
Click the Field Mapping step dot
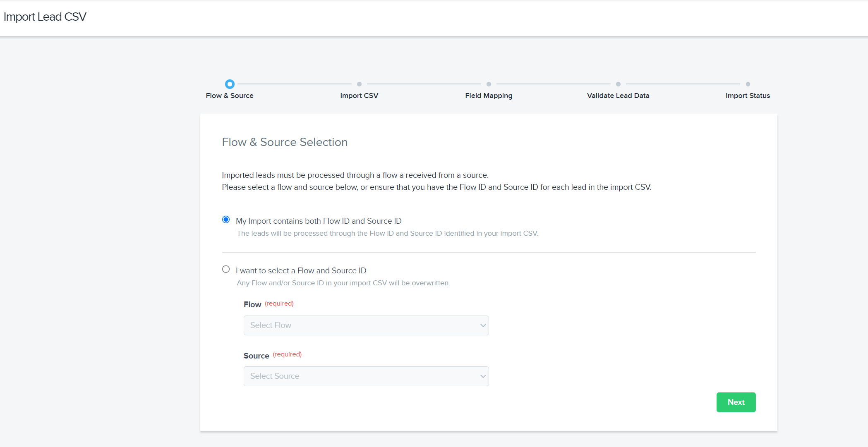489,84
